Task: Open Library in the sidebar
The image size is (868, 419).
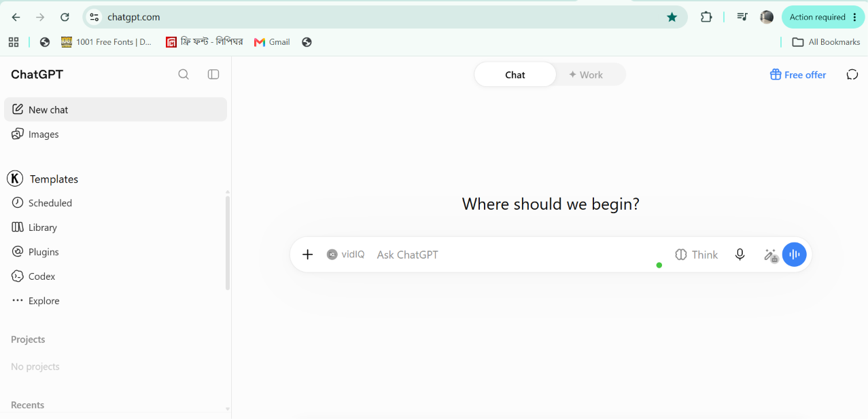Action: (x=116, y=227)
